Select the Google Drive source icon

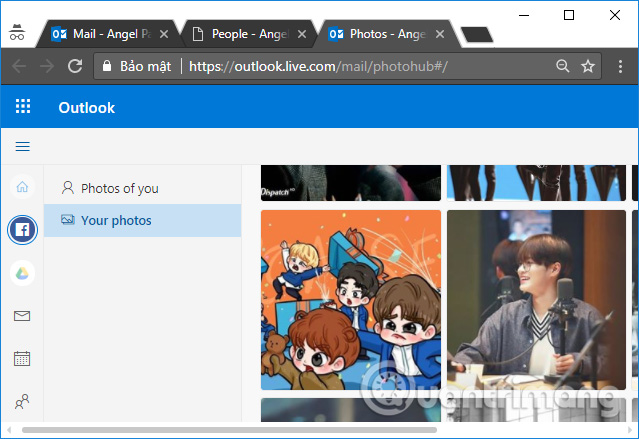click(22, 273)
